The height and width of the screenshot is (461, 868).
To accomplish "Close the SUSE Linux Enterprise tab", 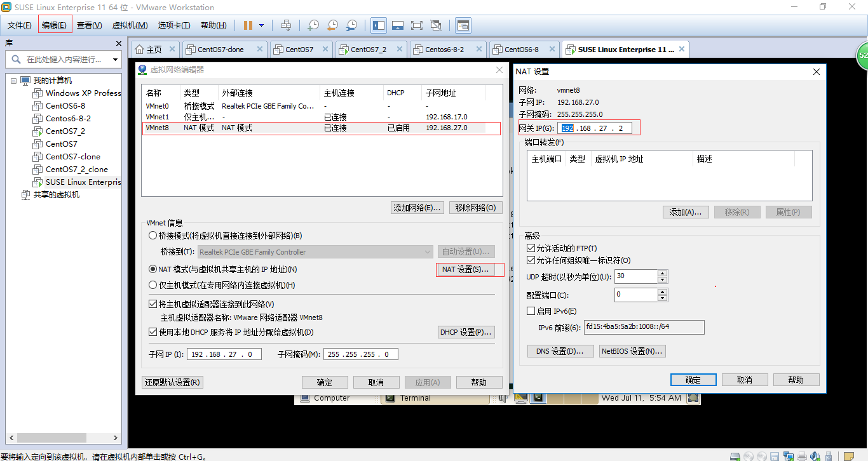I will coord(682,49).
